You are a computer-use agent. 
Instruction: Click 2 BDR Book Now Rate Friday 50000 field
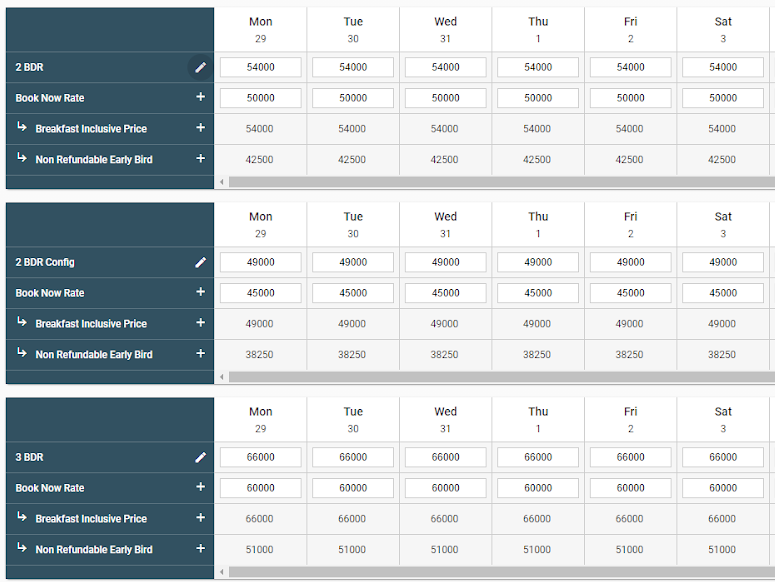click(630, 98)
